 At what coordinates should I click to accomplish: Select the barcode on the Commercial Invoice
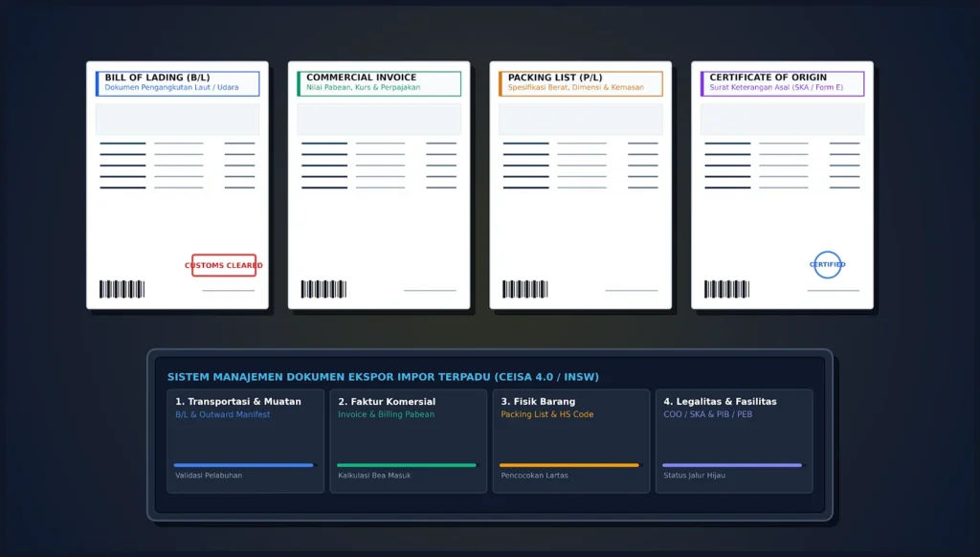(323, 289)
